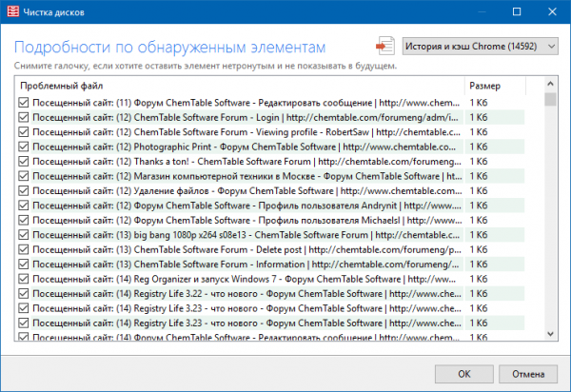Viewport: 571px width, 392px height.
Task: Select row text 'Удаление файлов - Форум ChemTable Software'
Action: coord(233,190)
